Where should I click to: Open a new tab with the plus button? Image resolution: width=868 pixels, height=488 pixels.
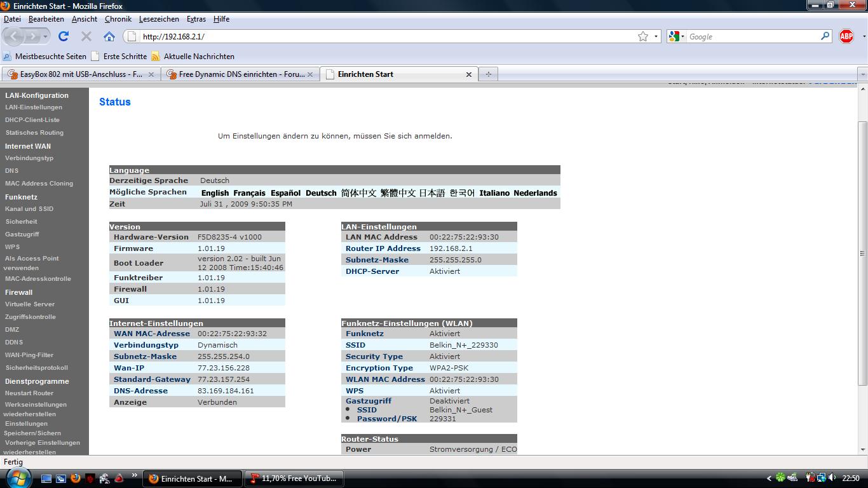488,74
